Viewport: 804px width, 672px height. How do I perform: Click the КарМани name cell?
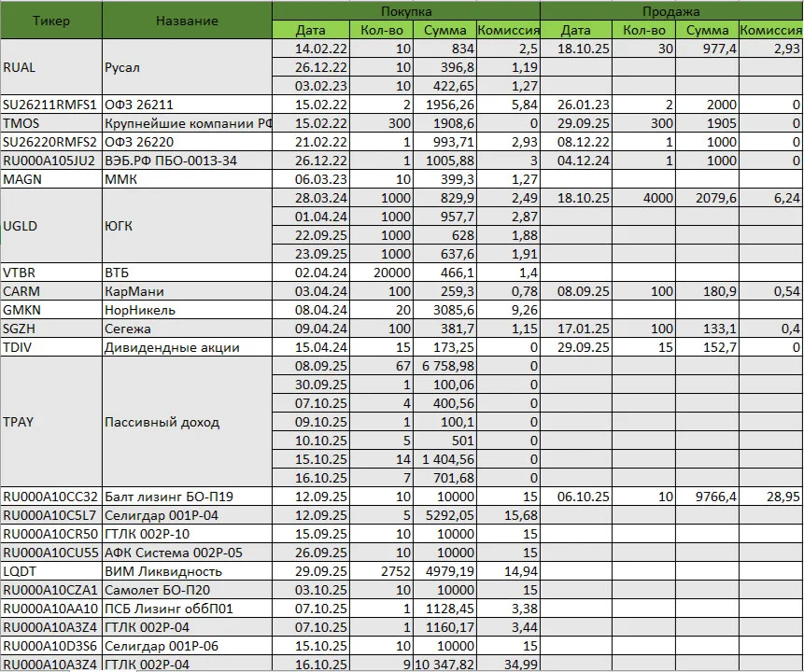[187, 291]
